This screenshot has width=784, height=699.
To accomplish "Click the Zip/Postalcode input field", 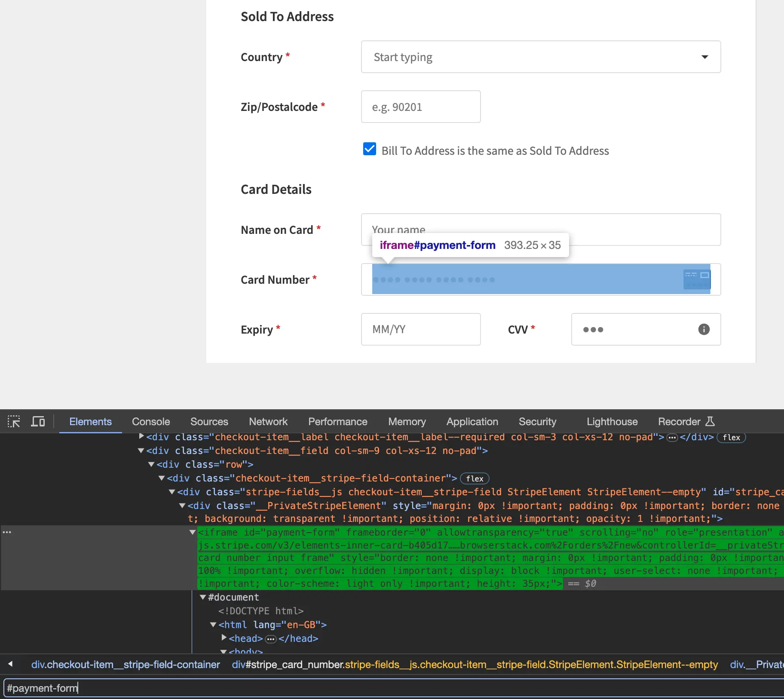I will (x=421, y=107).
